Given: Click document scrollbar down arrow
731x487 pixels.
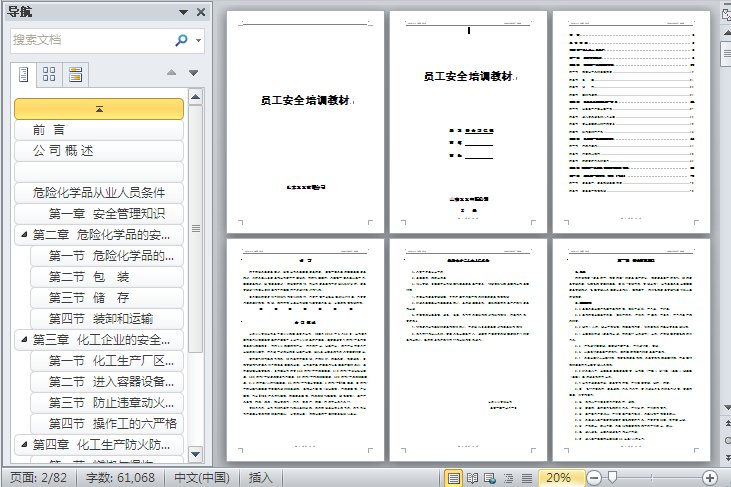Looking at the screenshot, I should [727, 408].
